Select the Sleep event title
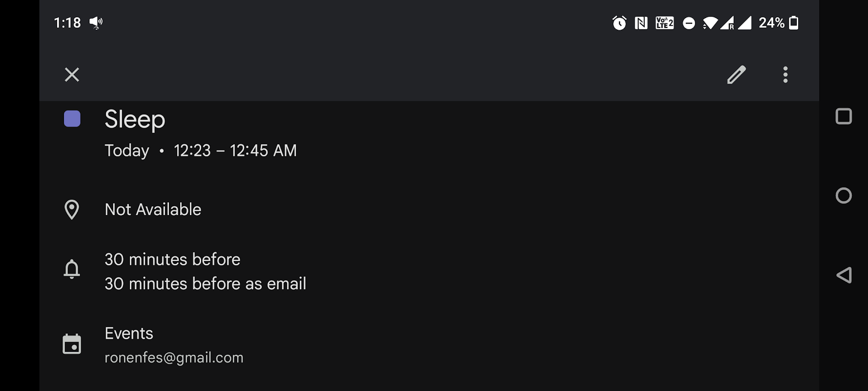Viewport: 868px width, 391px height. 135,119
